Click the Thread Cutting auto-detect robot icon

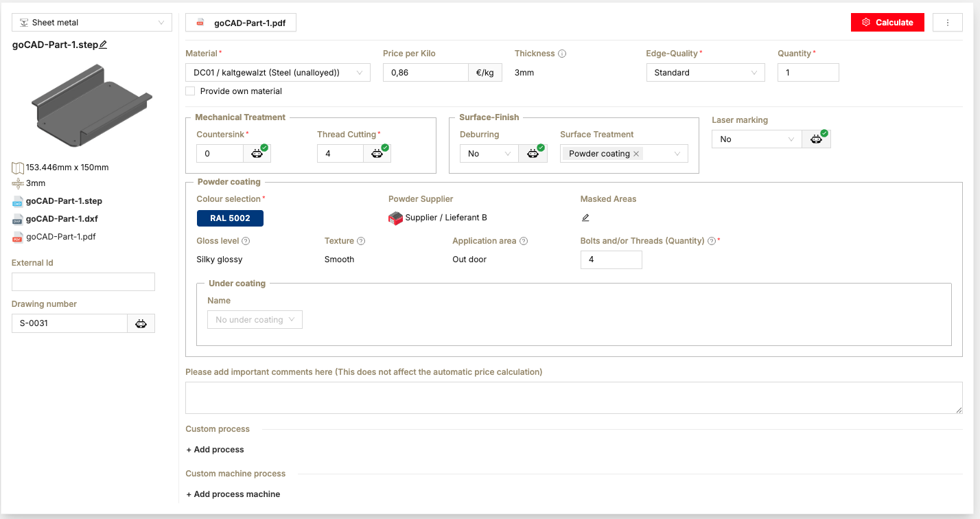pos(377,154)
